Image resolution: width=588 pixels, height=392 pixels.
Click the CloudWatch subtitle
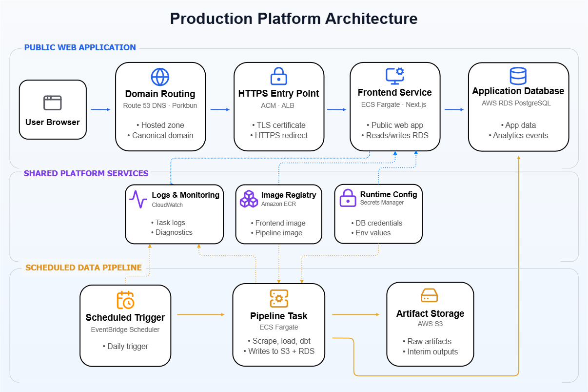point(167,205)
